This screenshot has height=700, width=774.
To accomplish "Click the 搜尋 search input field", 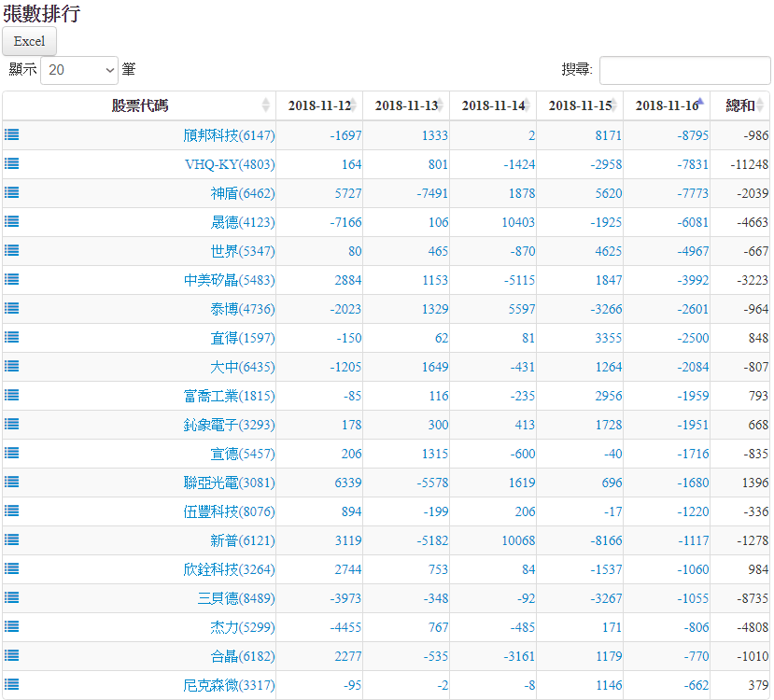I will pyautogui.click(x=684, y=70).
